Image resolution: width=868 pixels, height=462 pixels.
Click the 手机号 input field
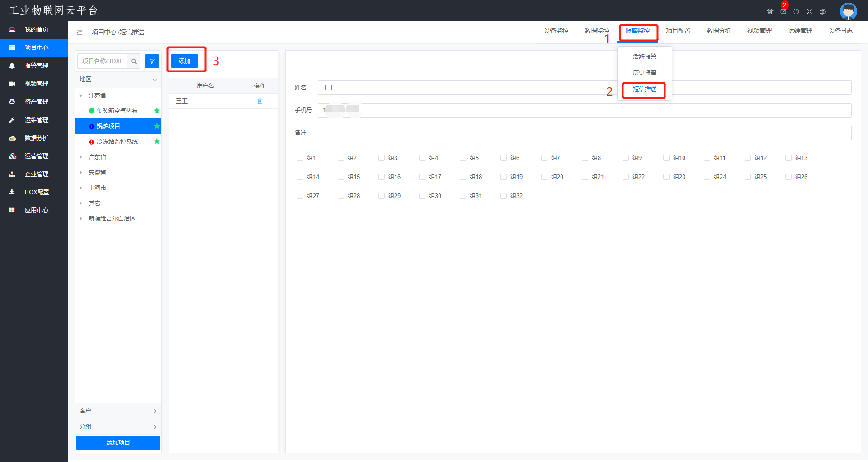pyautogui.click(x=585, y=110)
